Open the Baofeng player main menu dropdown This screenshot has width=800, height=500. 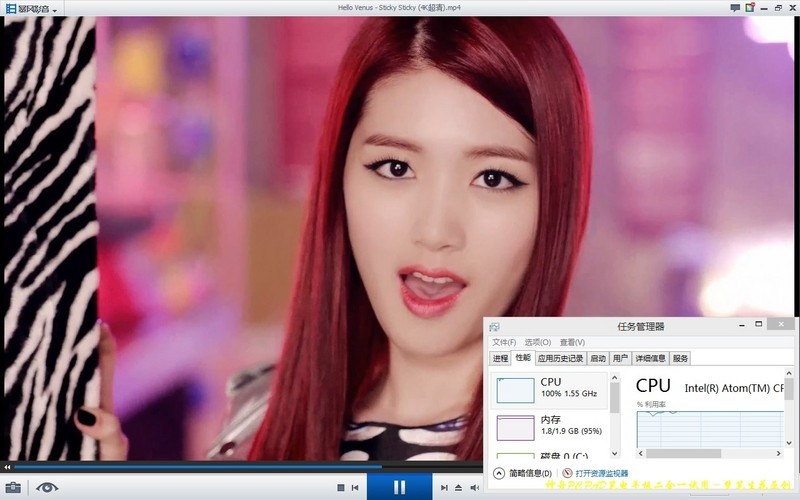click(31, 9)
